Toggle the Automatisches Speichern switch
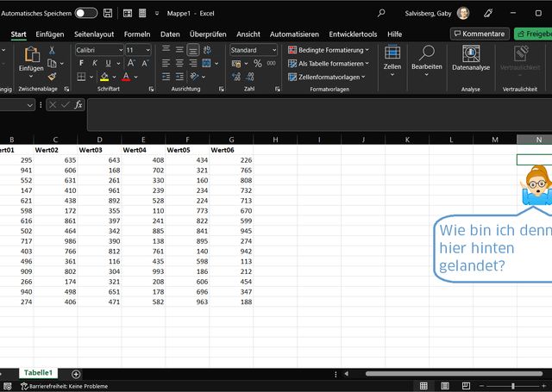The width and height of the screenshot is (552, 392). pyautogui.click(x=85, y=13)
